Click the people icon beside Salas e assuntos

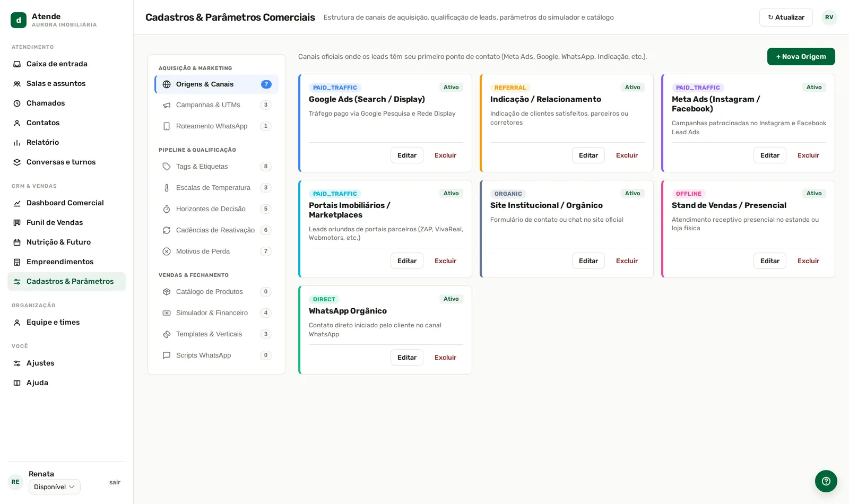click(17, 84)
